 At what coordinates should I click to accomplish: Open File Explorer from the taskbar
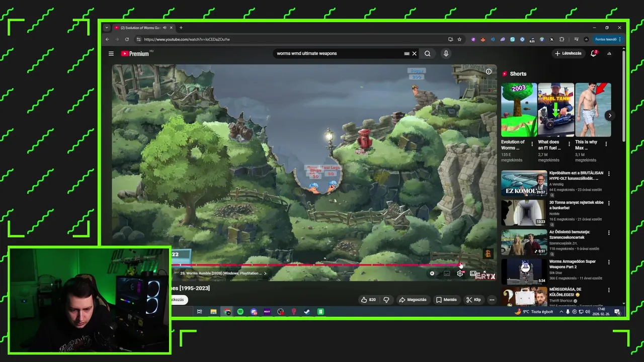(x=213, y=312)
